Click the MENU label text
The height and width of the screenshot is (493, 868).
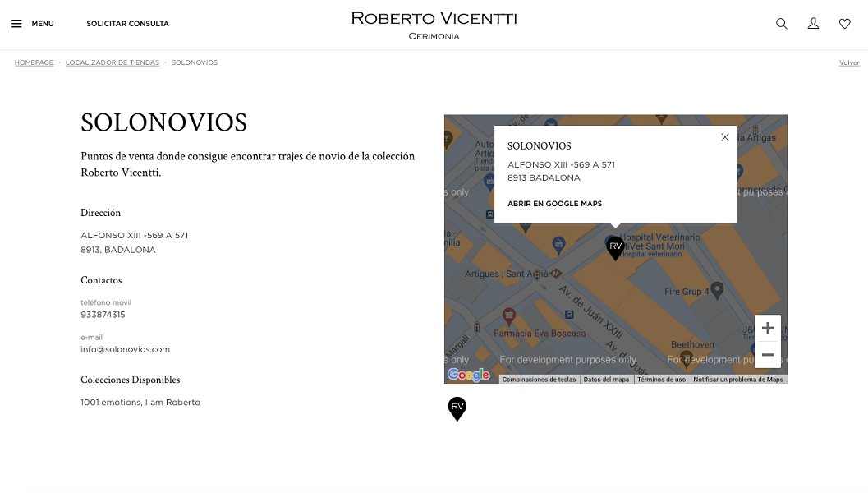[x=43, y=24]
